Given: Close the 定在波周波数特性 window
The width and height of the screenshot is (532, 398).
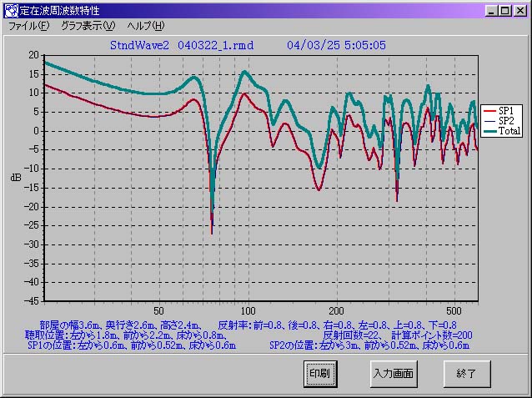Looking at the screenshot, I should click(x=519, y=11).
